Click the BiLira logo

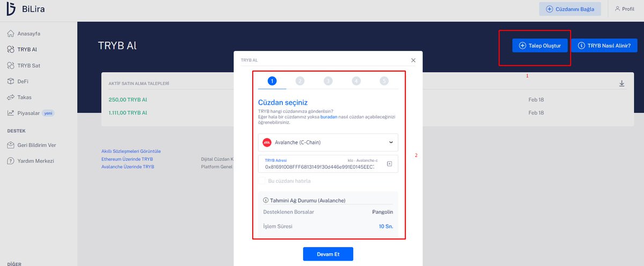(x=27, y=9)
